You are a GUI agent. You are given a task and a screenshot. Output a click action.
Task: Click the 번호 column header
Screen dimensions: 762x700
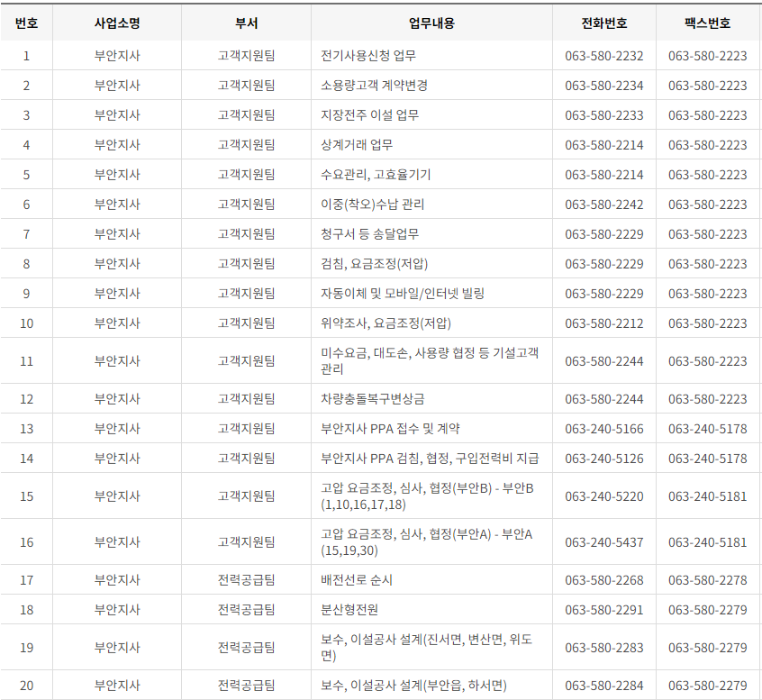(x=27, y=24)
